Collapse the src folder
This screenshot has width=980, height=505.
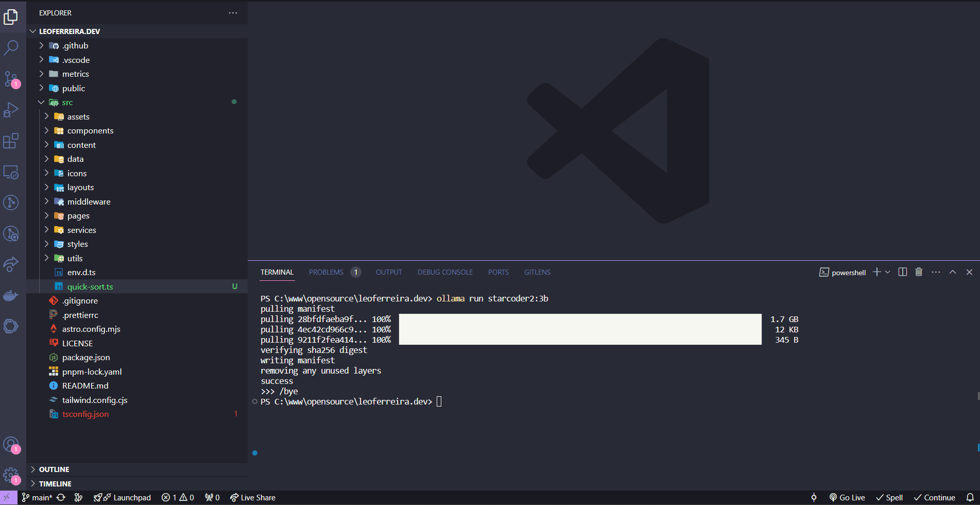137,103
